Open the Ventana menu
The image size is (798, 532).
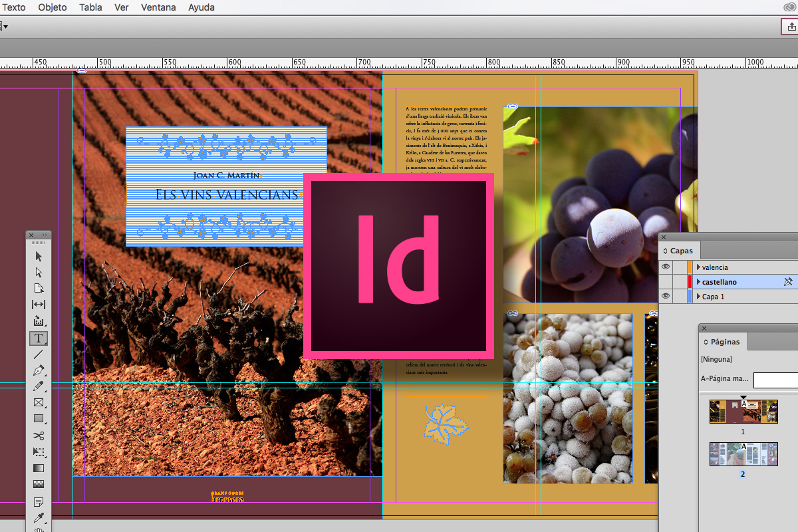159,7
